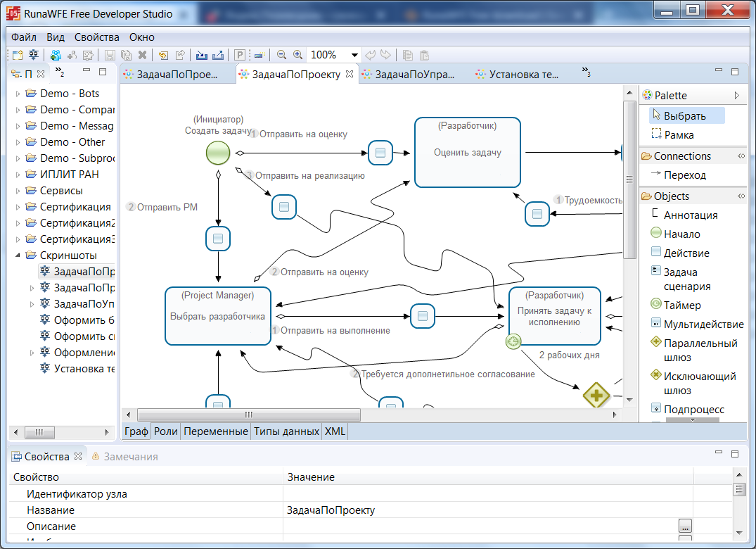756x549 pixels.
Task: Click the zoom in magnifier icon
Action: (x=298, y=55)
